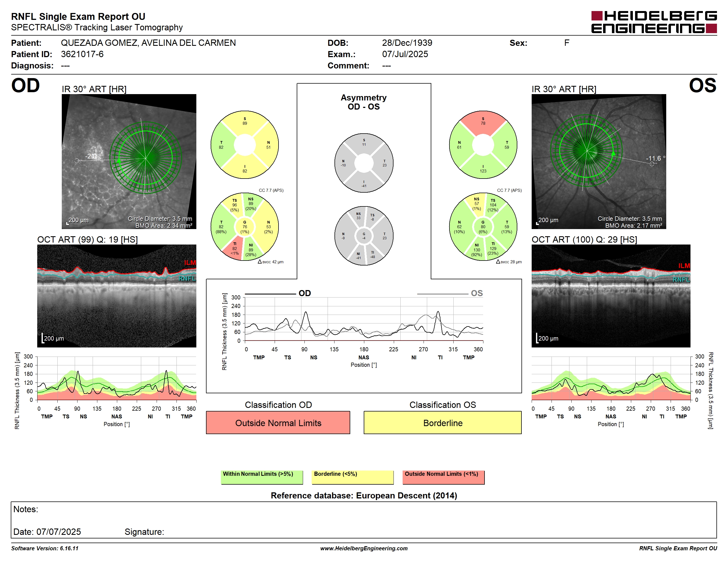Click the OD RNFL thickness profile graph
This screenshot has height=563, width=728.
click(117, 378)
